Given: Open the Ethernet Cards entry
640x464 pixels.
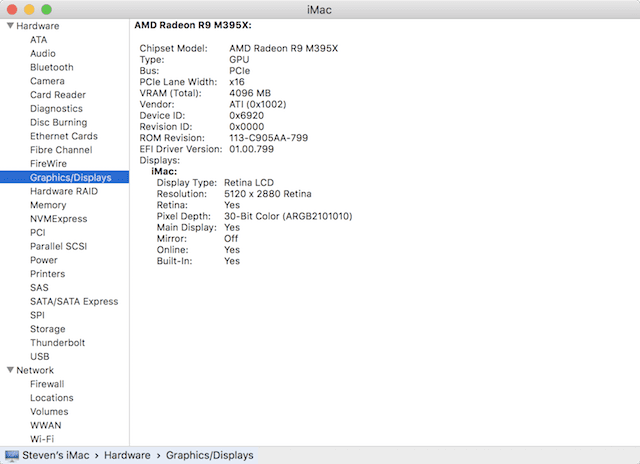Looking at the screenshot, I should coord(63,136).
